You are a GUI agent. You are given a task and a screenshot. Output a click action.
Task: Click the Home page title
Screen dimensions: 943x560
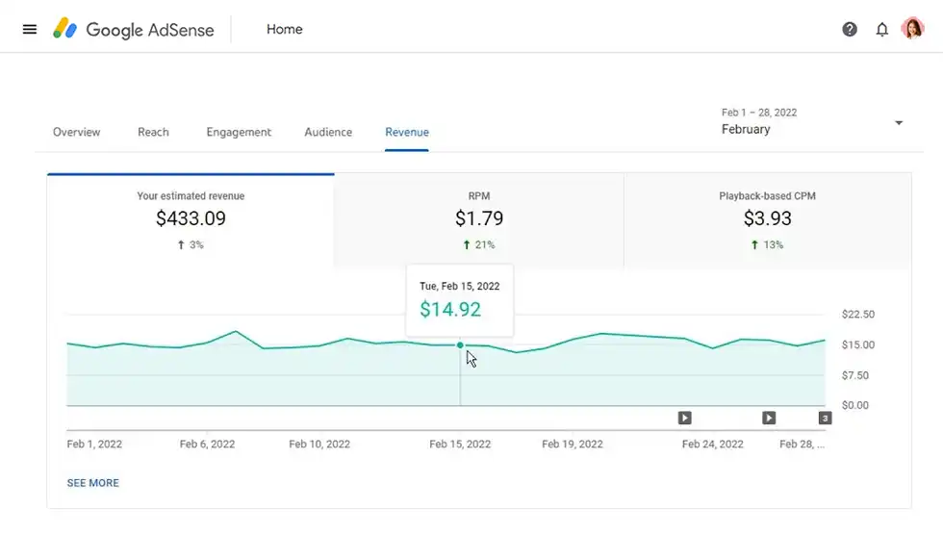pyautogui.click(x=285, y=29)
